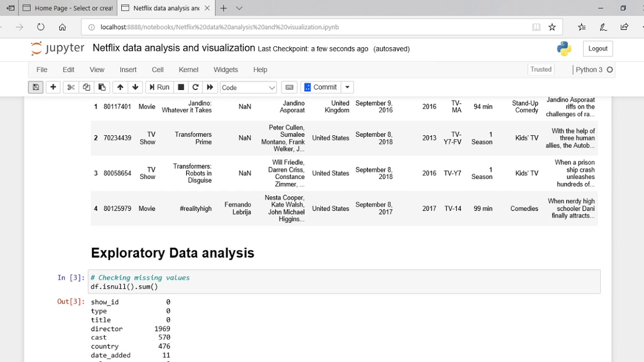Screen dimensions: 644x362
Task: Restart the kernel with the circular arrow
Action: tap(196, 87)
